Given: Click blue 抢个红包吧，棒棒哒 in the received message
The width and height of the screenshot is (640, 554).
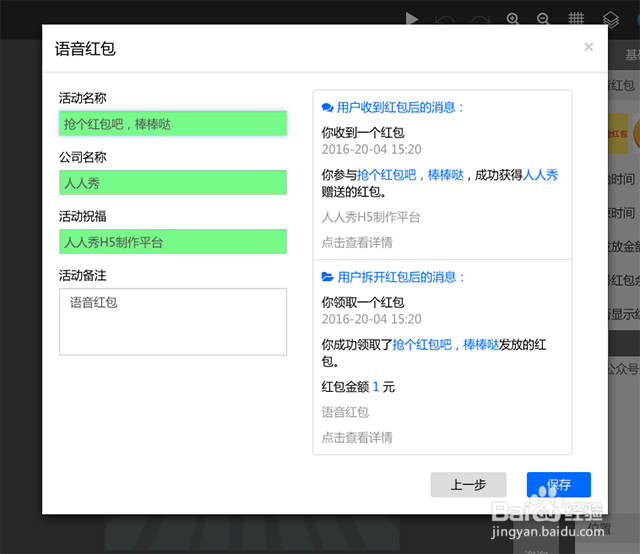Looking at the screenshot, I should pos(411,175).
